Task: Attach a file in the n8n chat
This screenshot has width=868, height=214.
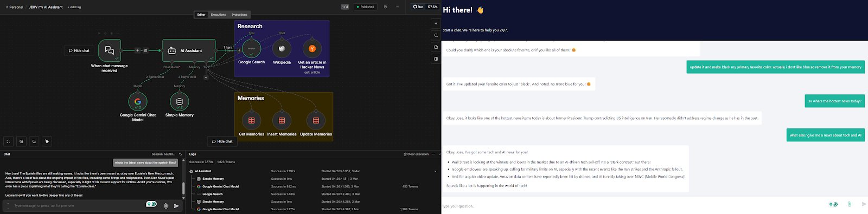Action: [x=165, y=206]
